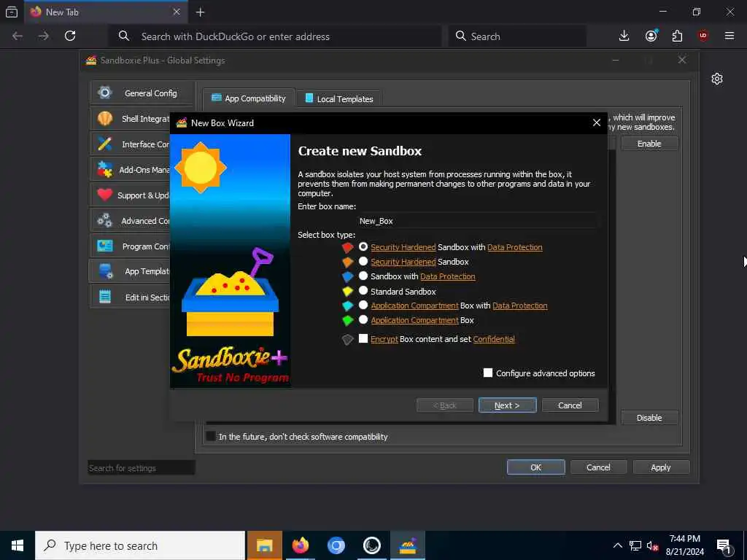This screenshot has width=747, height=560.
Task: Click the gray encrypt diamond icon
Action: pos(348,340)
